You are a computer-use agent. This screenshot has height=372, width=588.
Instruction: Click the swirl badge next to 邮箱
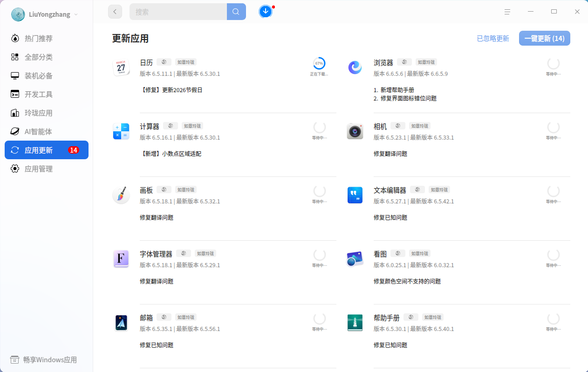tap(164, 317)
